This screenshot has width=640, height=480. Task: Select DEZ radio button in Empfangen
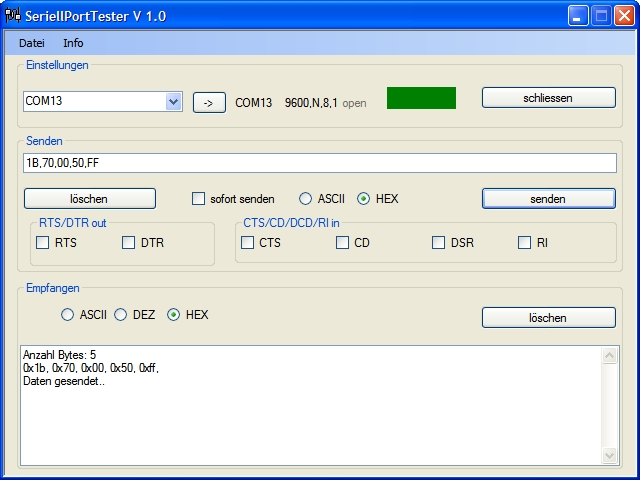point(120,315)
